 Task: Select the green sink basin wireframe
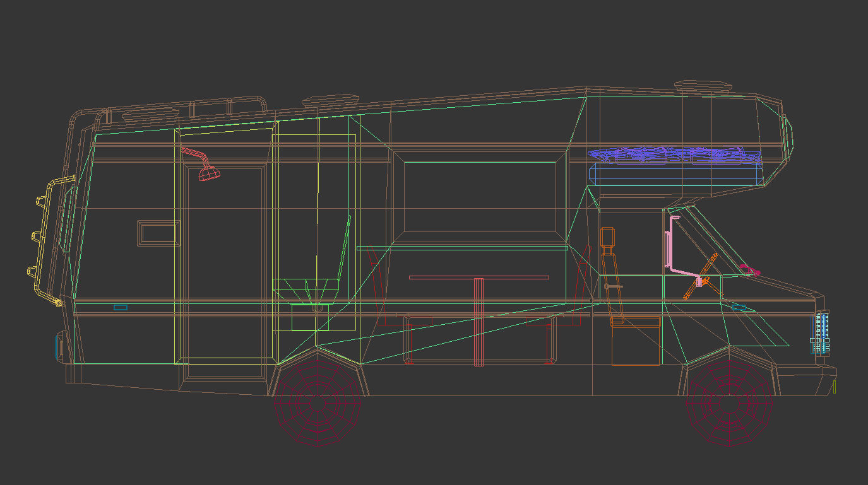point(306,291)
